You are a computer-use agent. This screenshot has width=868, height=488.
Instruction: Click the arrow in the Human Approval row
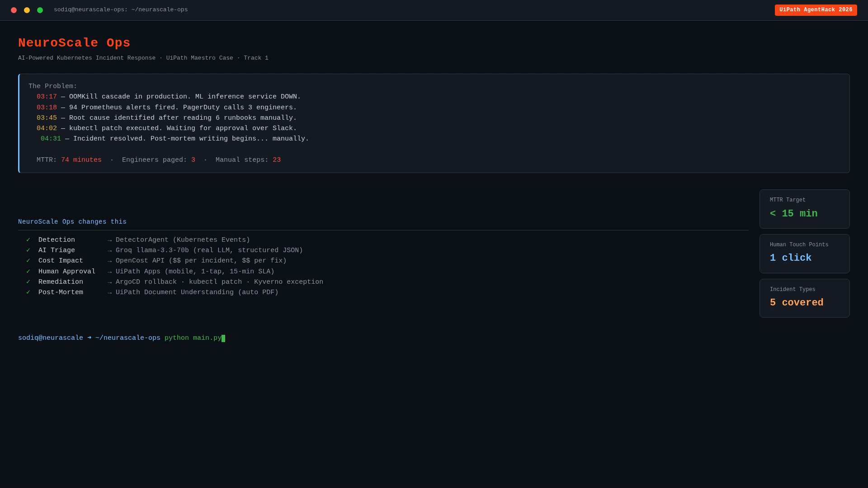tap(109, 272)
